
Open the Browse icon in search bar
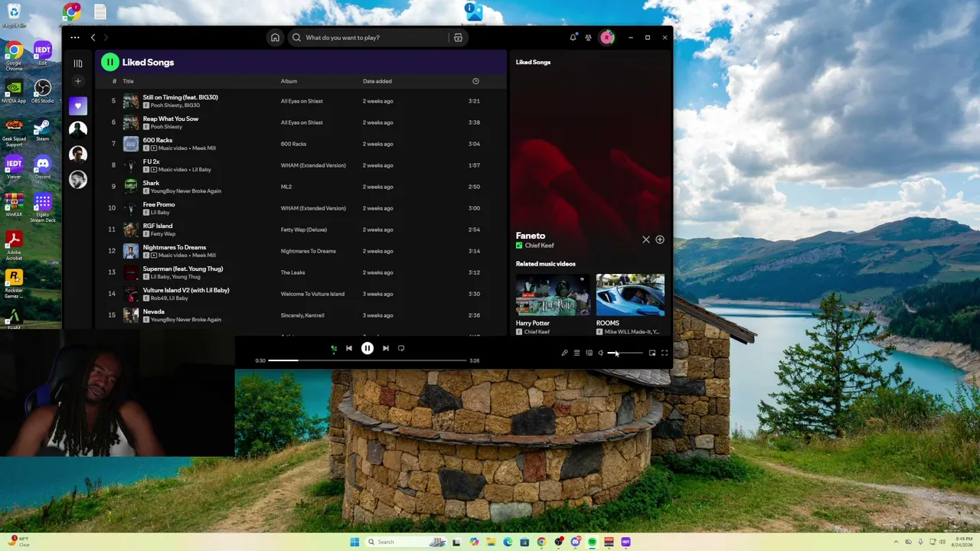[458, 37]
